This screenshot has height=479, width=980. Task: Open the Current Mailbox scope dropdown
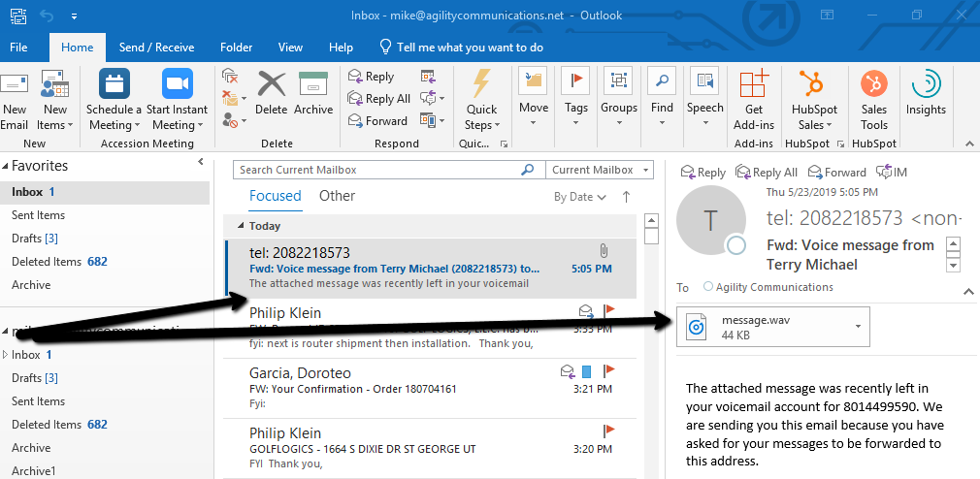point(600,170)
